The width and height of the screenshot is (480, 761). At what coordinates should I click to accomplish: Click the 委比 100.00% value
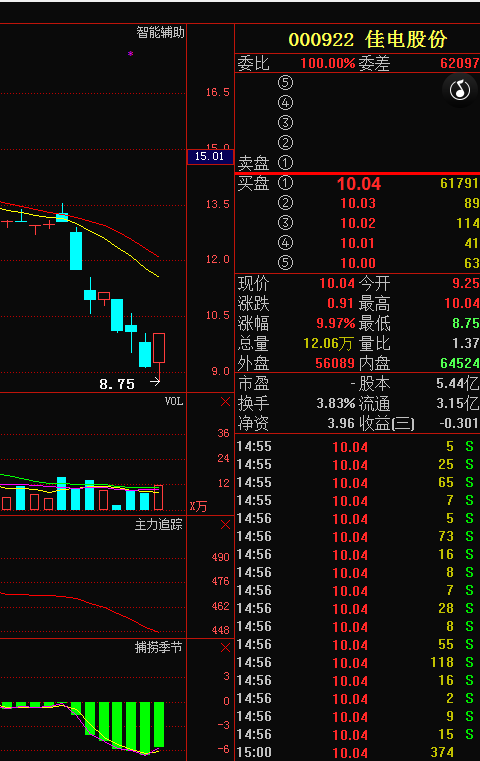328,64
